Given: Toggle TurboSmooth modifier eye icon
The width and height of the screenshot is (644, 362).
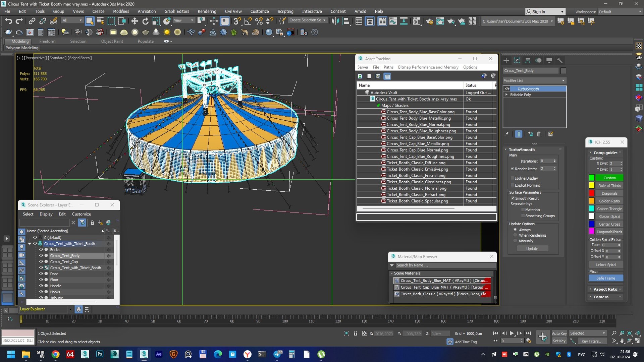Looking at the screenshot, I should click(x=507, y=89).
